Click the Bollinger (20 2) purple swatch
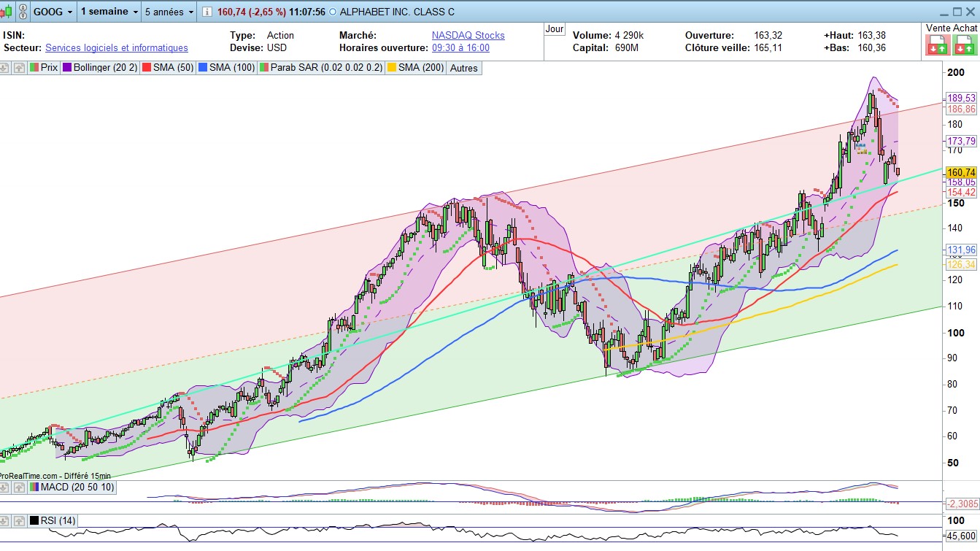Screen dimensions: 980x551 (x=67, y=68)
